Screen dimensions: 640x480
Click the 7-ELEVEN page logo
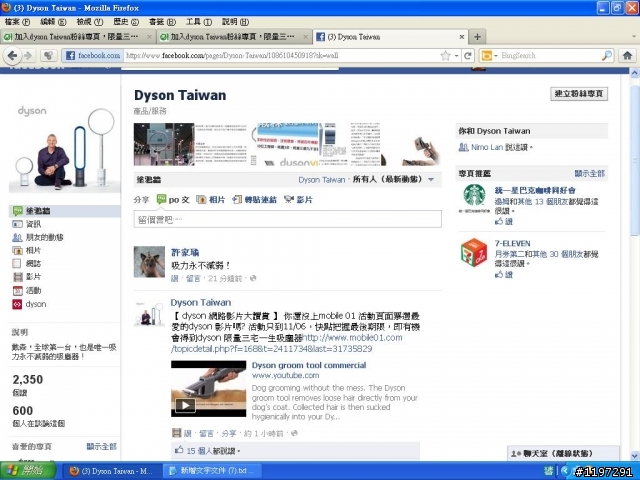pyautogui.click(x=474, y=252)
